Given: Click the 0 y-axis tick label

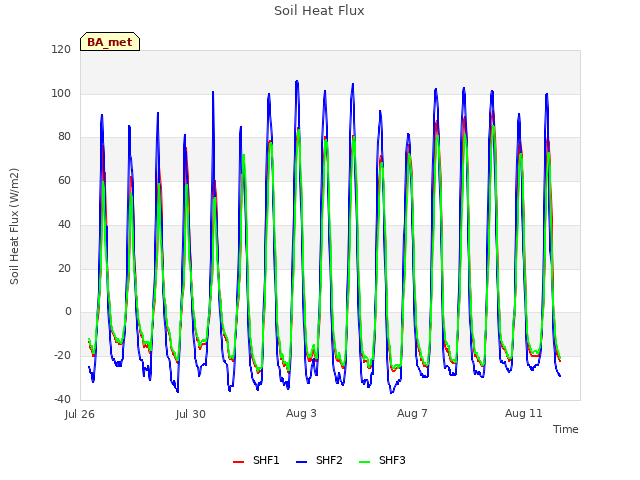Looking at the screenshot, I should tap(68, 312).
